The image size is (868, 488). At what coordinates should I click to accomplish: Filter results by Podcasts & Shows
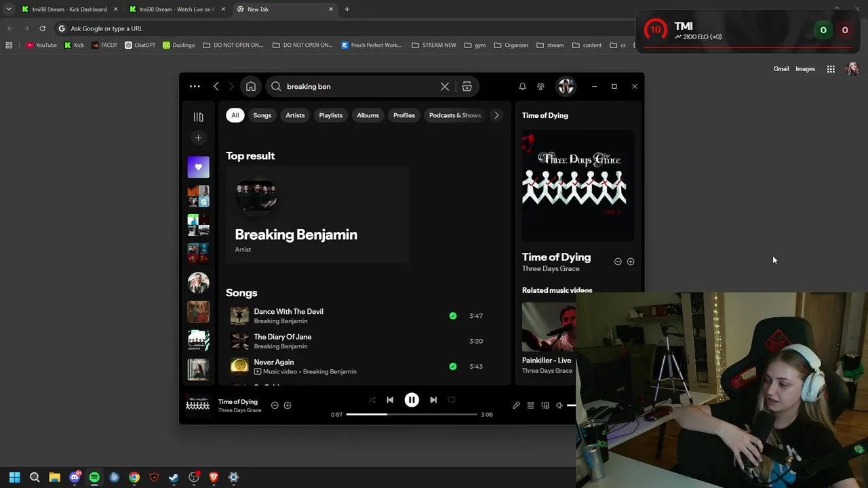point(455,115)
